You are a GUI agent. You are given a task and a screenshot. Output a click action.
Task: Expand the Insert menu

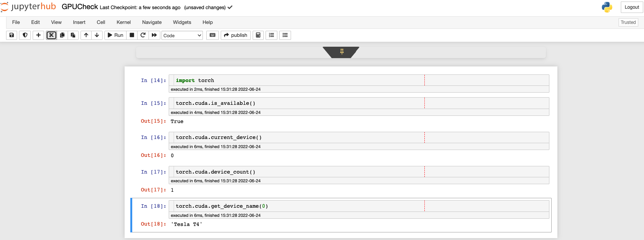coord(79,22)
